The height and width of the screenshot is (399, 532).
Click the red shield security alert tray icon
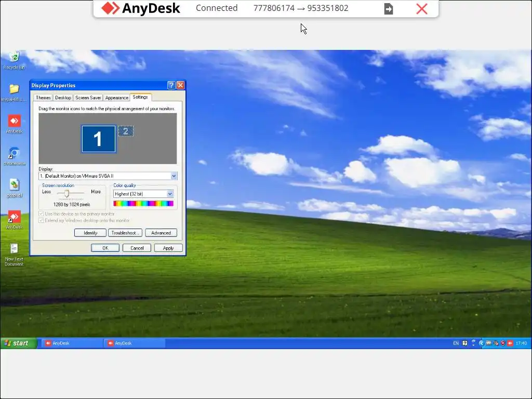click(x=503, y=343)
